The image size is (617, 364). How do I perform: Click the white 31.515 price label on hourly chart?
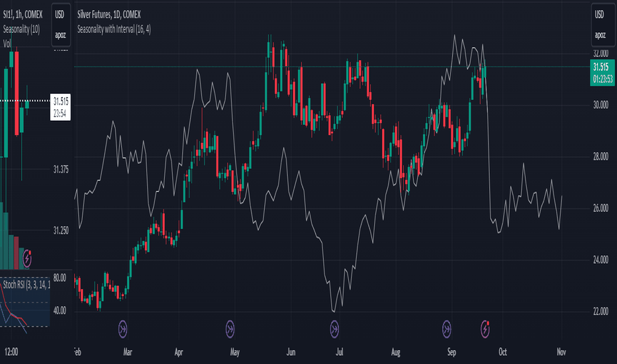point(60,107)
